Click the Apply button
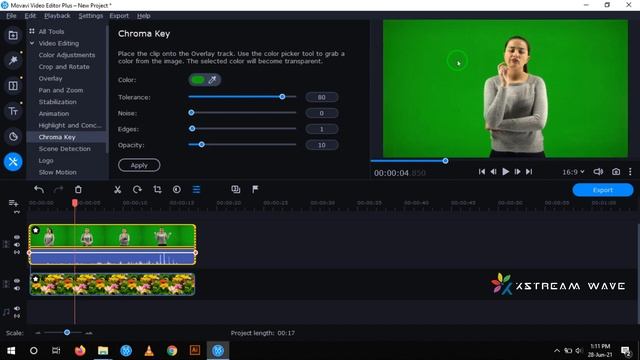 point(139,165)
